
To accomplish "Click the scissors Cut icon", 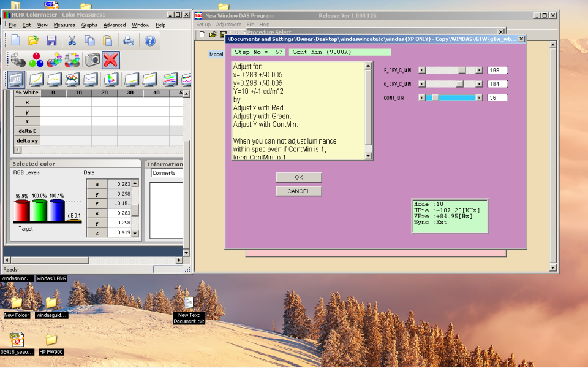I will [72, 41].
